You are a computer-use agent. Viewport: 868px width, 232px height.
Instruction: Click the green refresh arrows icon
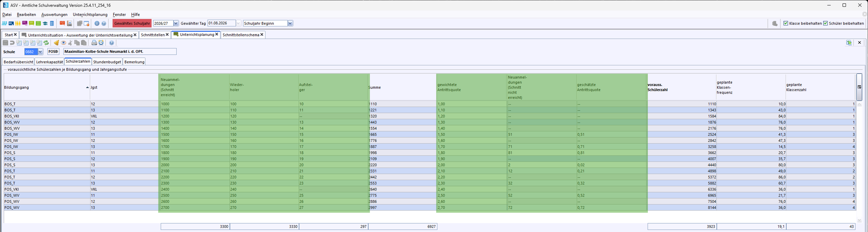click(46, 43)
